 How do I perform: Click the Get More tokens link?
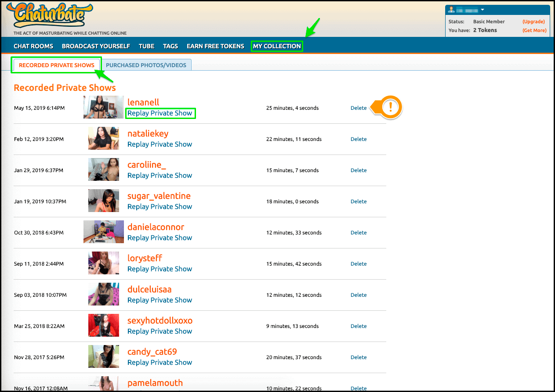(x=534, y=30)
